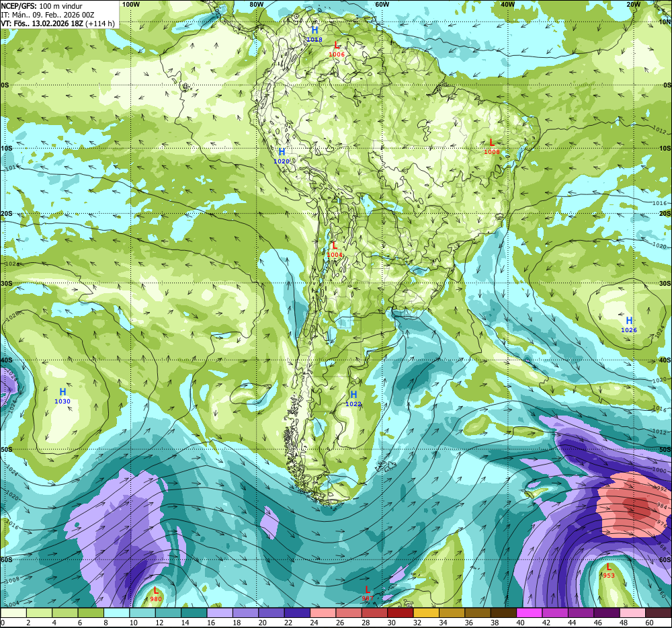The width and height of the screenshot is (672, 628).
Task: Click the yellow 32–34 legend swatch
Action: [427, 613]
